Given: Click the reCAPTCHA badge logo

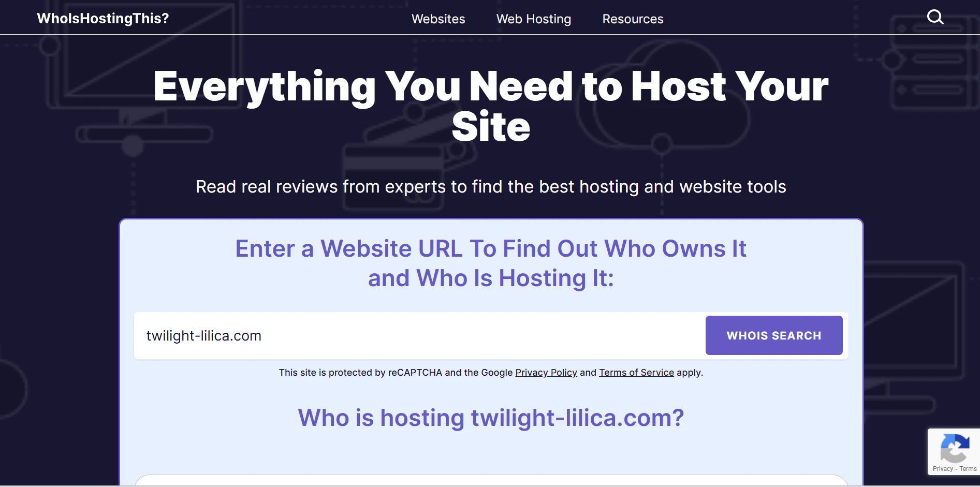Looking at the screenshot, I should coord(955,448).
